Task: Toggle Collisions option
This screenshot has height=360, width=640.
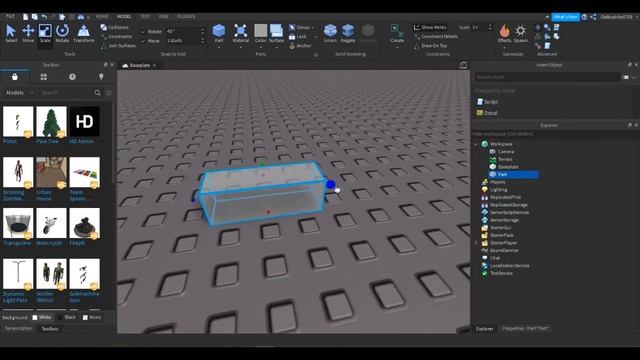Action: click(114, 27)
